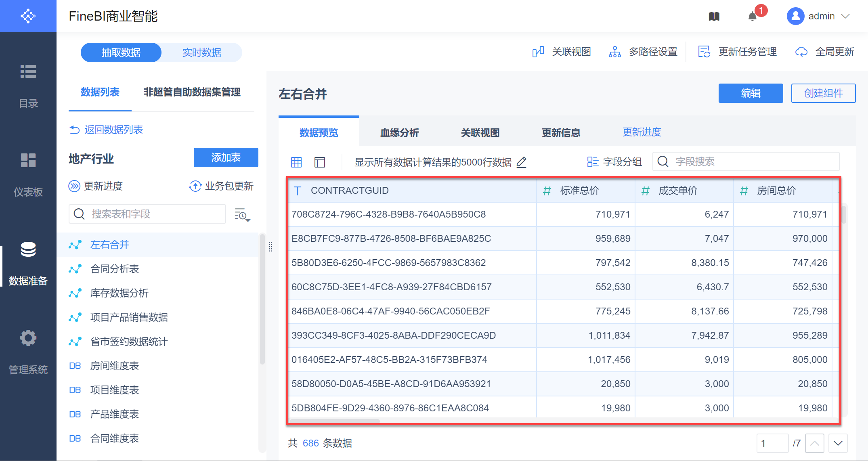Switch to Lineage Analysis tab
The width and height of the screenshot is (868, 461).
399,133
